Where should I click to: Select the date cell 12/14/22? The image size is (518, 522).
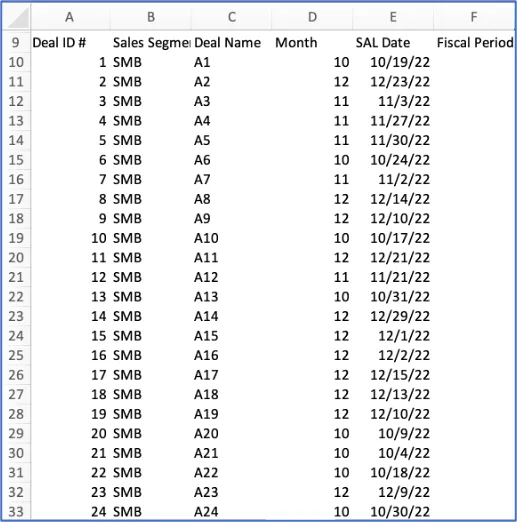[x=393, y=199]
